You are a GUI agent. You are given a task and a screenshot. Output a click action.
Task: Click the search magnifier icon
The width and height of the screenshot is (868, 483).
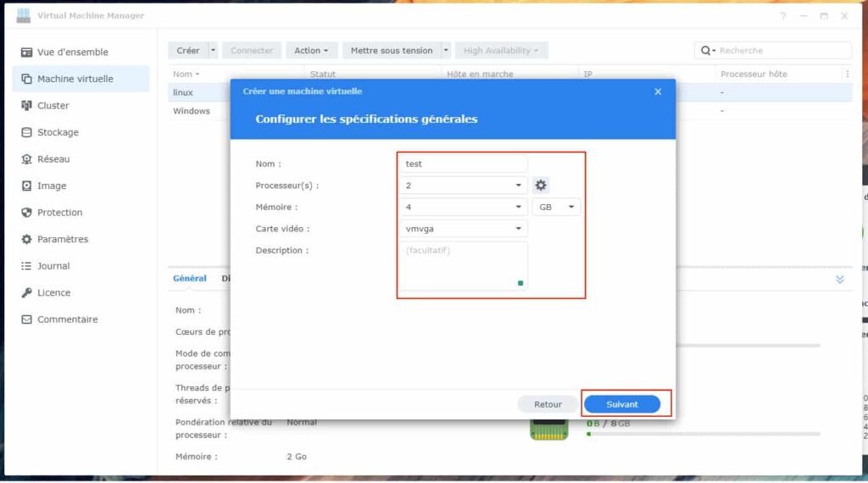pos(706,50)
